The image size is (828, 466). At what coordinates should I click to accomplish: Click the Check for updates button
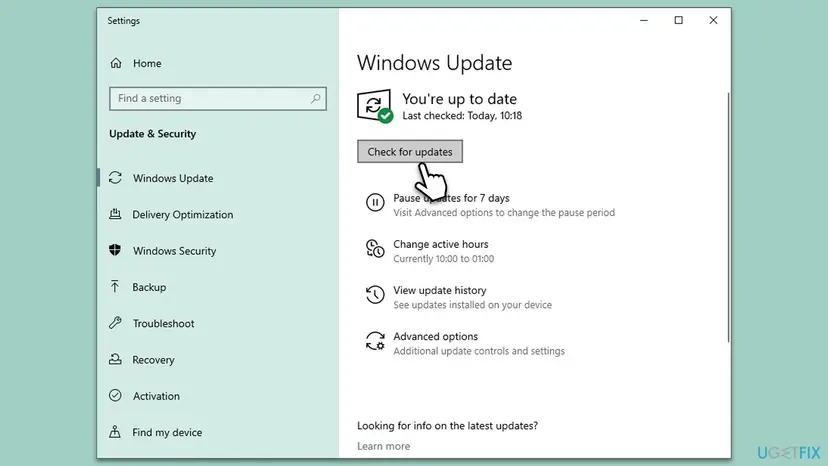(x=410, y=152)
